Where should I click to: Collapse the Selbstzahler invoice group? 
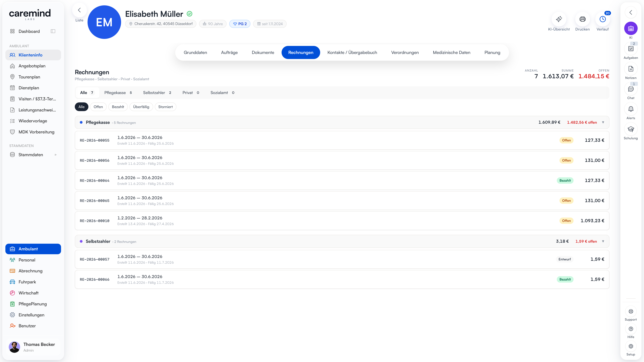tap(603, 241)
